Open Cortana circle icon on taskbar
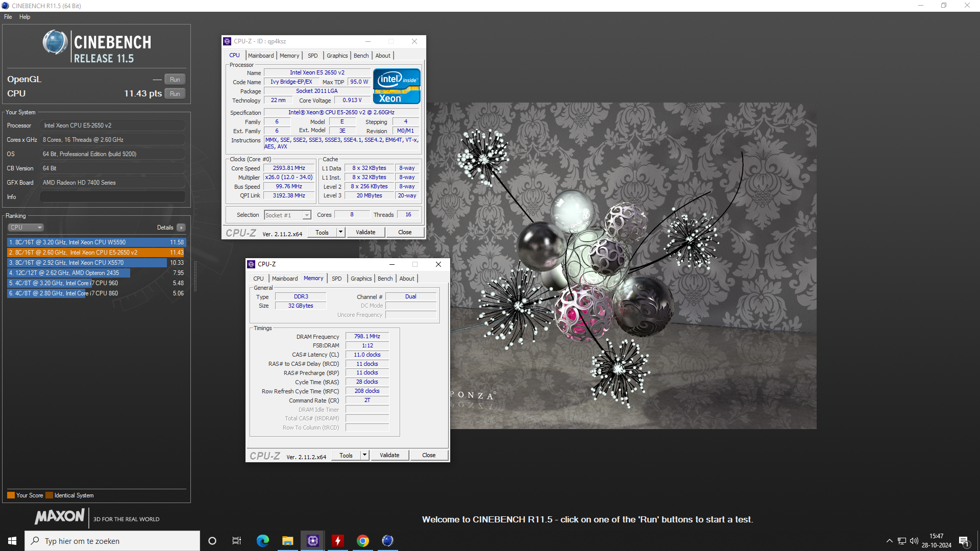The height and width of the screenshot is (551, 980). click(x=212, y=541)
